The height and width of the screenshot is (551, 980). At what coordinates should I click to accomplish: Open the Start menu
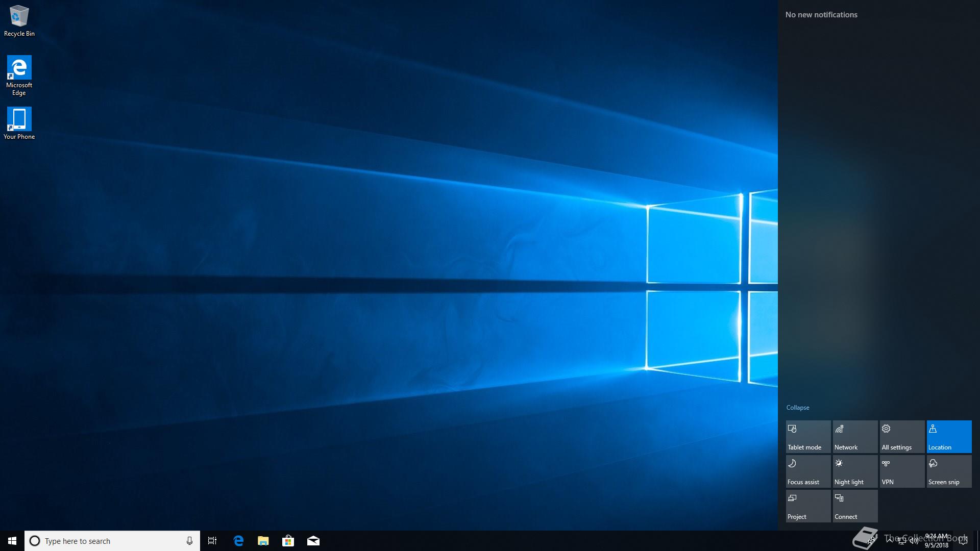click(12, 541)
